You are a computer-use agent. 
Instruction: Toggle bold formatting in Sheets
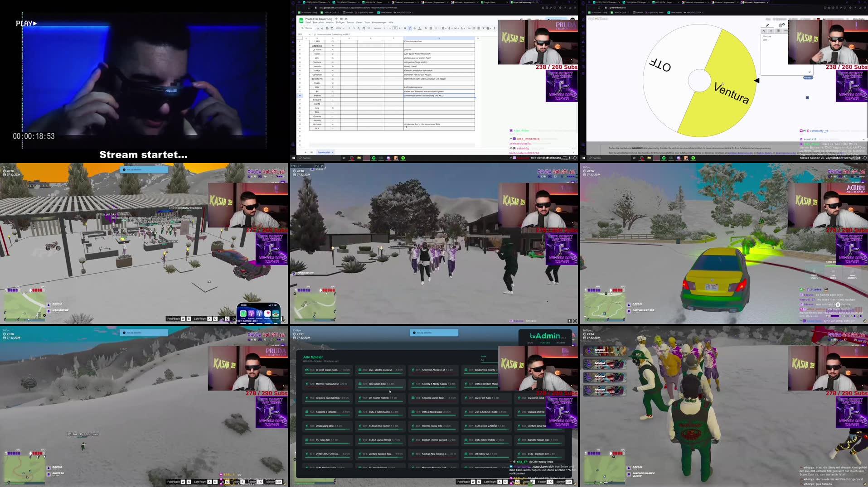[405, 28]
